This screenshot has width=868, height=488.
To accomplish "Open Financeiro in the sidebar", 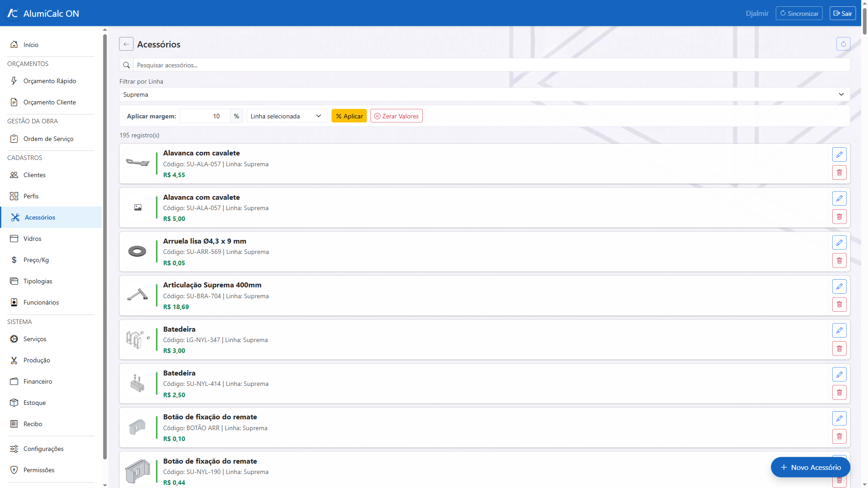I will [x=51, y=381].
